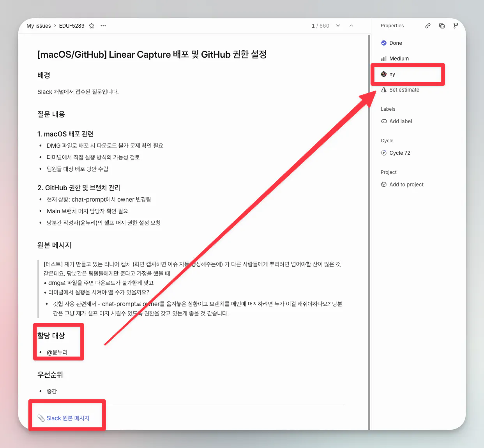Copy issue ID icon in Properties

[442, 26]
